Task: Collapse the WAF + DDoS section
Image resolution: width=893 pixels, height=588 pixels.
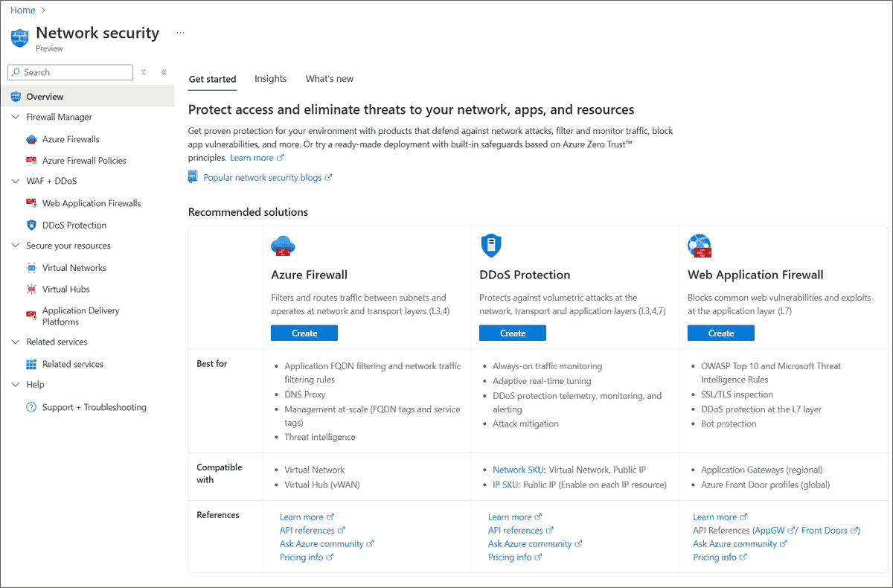Action: pos(16,181)
